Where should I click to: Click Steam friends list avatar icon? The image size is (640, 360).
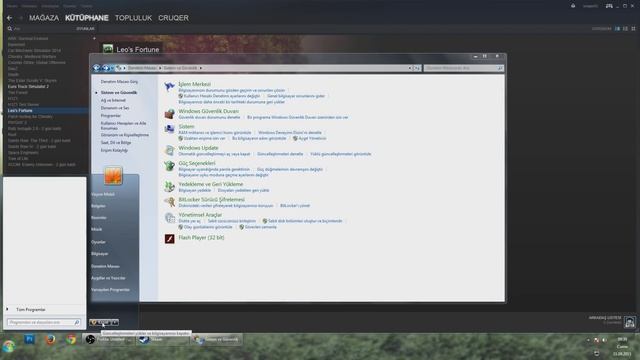click(630, 322)
